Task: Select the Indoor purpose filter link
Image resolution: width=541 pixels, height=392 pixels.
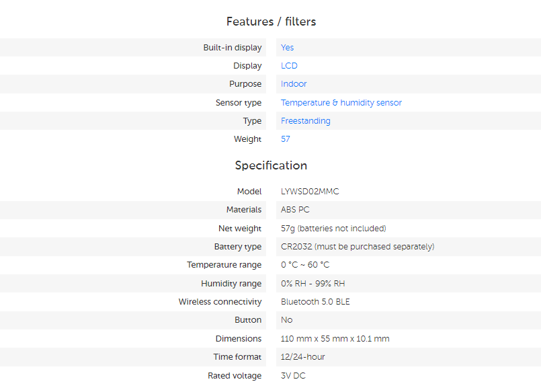Action: [294, 84]
